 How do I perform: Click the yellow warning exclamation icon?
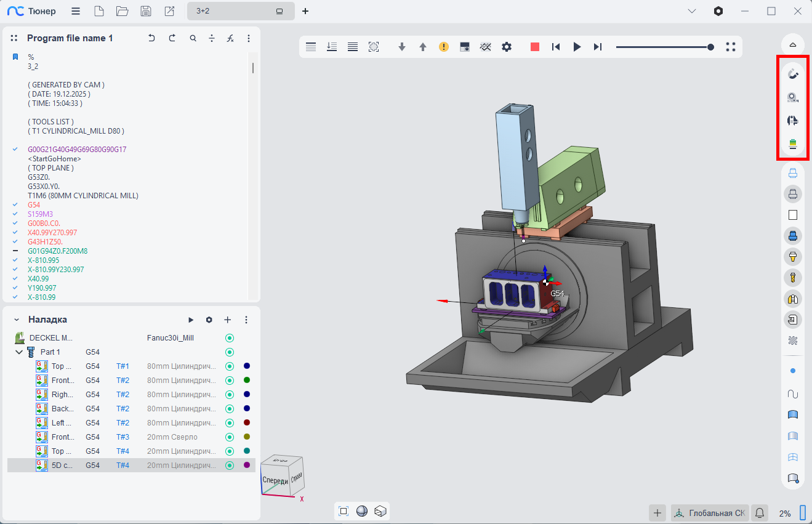tap(444, 47)
